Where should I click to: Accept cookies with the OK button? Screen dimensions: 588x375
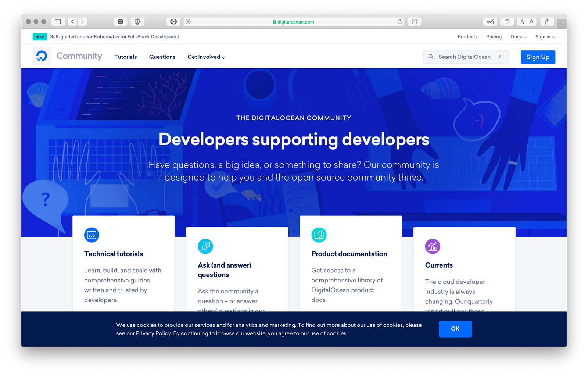coord(455,329)
